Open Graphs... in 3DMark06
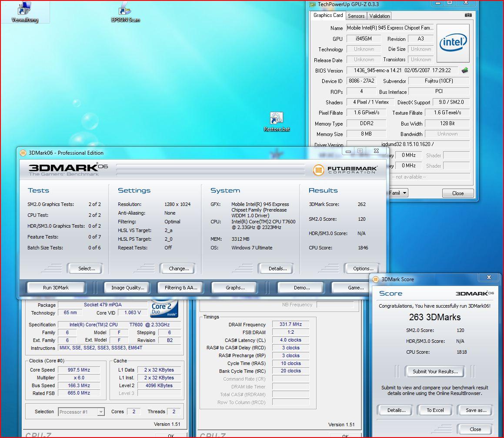504x438 pixels. [x=235, y=288]
